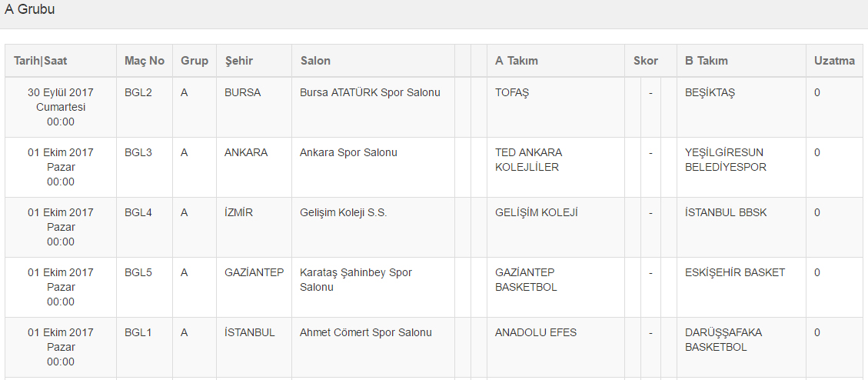The height and width of the screenshot is (380, 868).
Task: Click ANADOLU EFES team name
Action: point(536,333)
